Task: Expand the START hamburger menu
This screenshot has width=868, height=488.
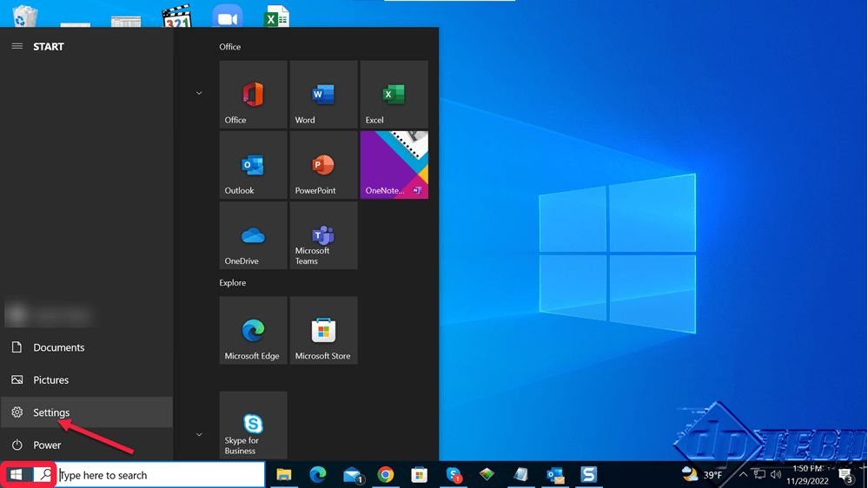Action: pyautogui.click(x=17, y=47)
